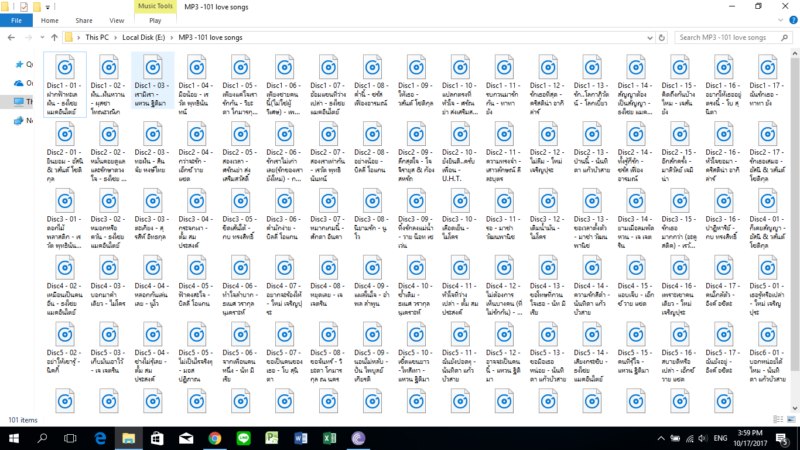
Task: Switch to the Home ribbon tab
Action: click(49, 20)
